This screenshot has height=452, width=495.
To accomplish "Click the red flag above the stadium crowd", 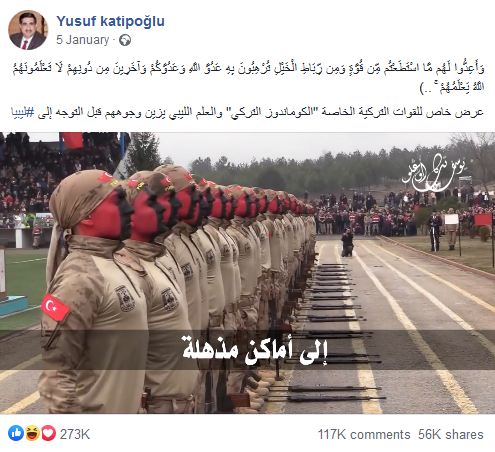I will pyautogui.click(x=72, y=140).
